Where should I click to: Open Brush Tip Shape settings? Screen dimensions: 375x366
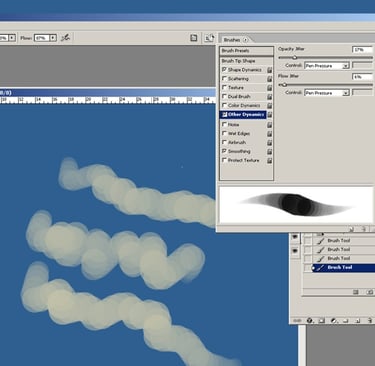point(246,61)
